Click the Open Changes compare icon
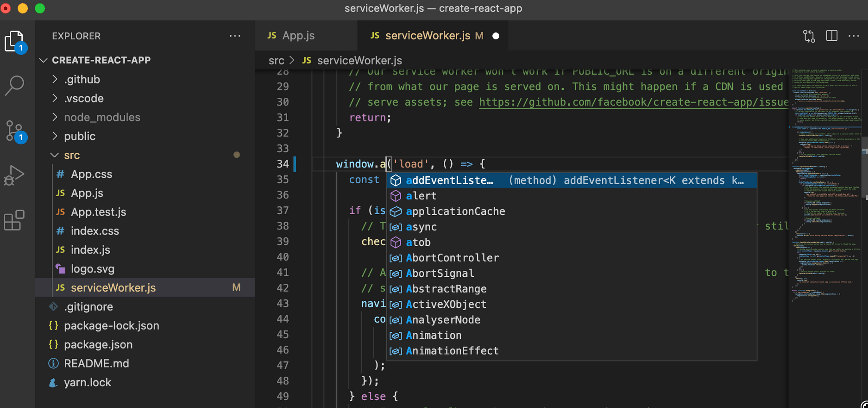Screen dimensions: 868x408 point(809,36)
